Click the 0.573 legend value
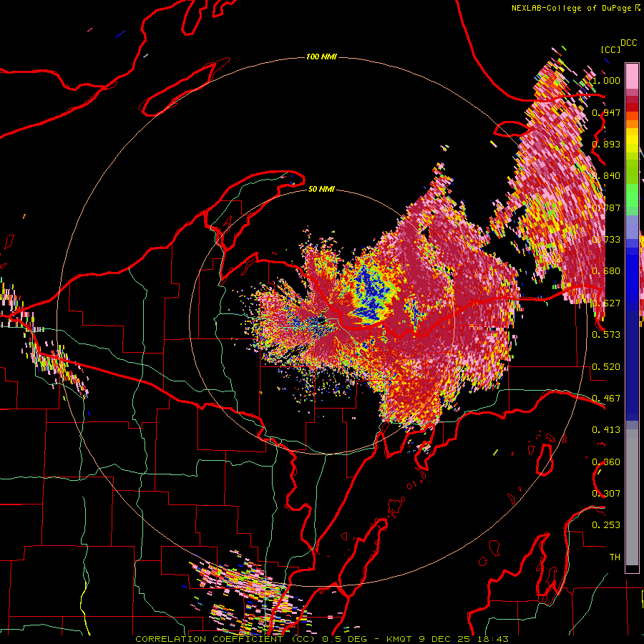 606,335
